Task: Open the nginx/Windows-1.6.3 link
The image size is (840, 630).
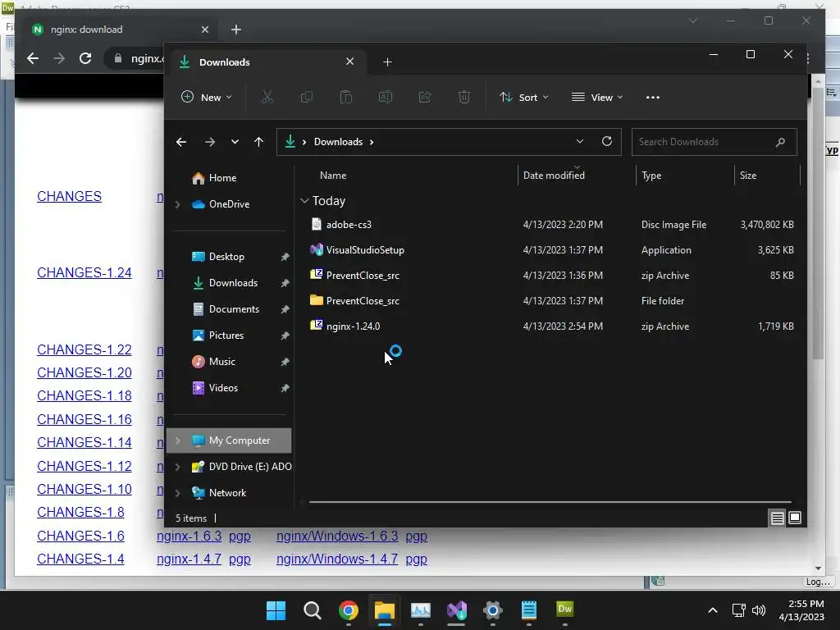Action: point(337,536)
